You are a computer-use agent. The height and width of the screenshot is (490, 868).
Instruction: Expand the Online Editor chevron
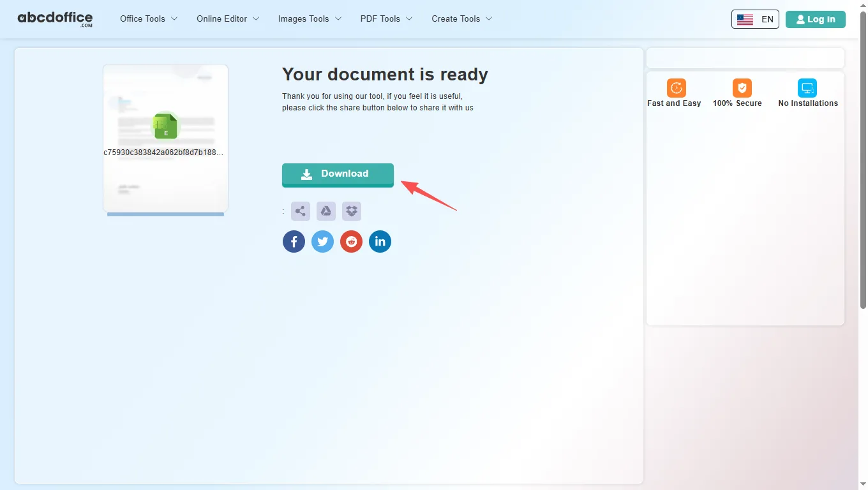tap(256, 19)
